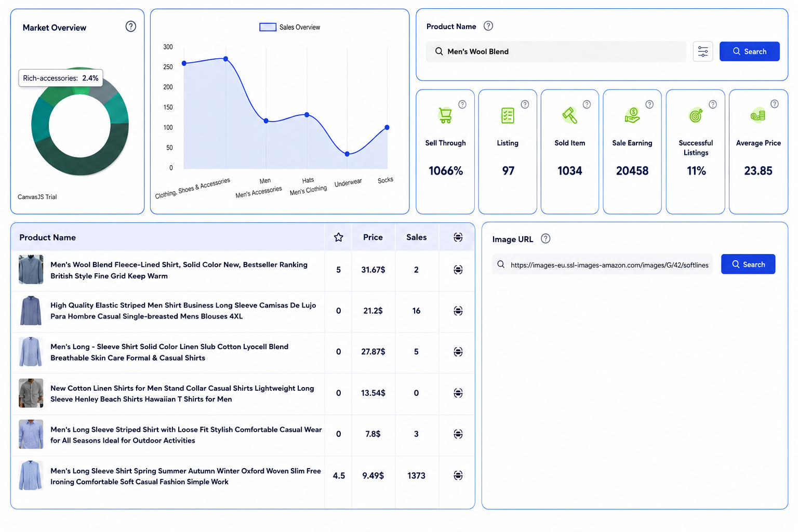Toggle the Sales Overview legend entry
This screenshot has width=798, height=532.
click(x=290, y=27)
